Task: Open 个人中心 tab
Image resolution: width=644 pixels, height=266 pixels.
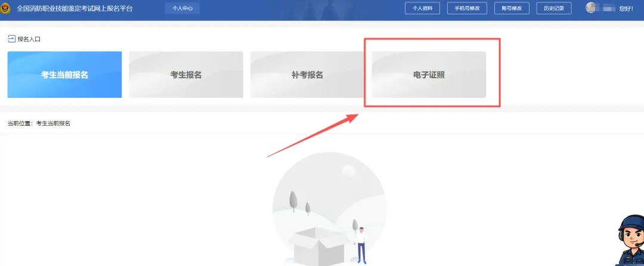Action: [182, 8]
